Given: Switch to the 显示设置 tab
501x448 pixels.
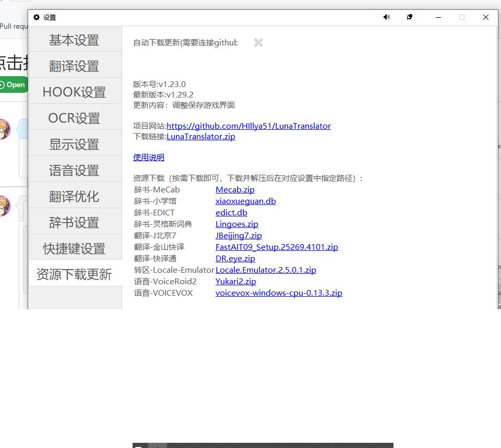Looking at the screenshot, I should (x=75, y=143).
